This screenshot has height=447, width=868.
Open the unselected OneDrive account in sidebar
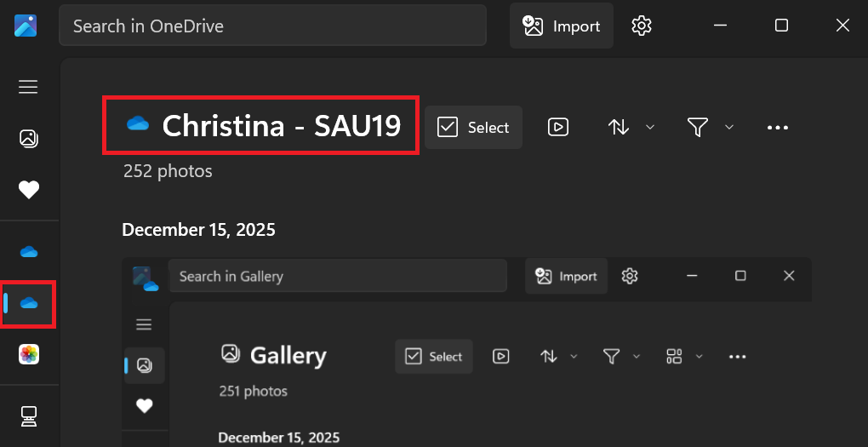tap(29, 252)
